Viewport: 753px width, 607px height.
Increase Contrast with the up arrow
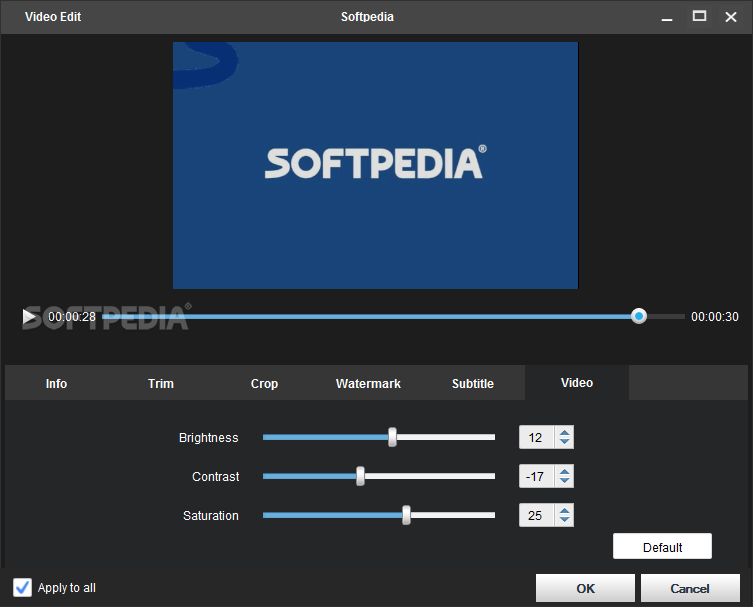point(564,471)
